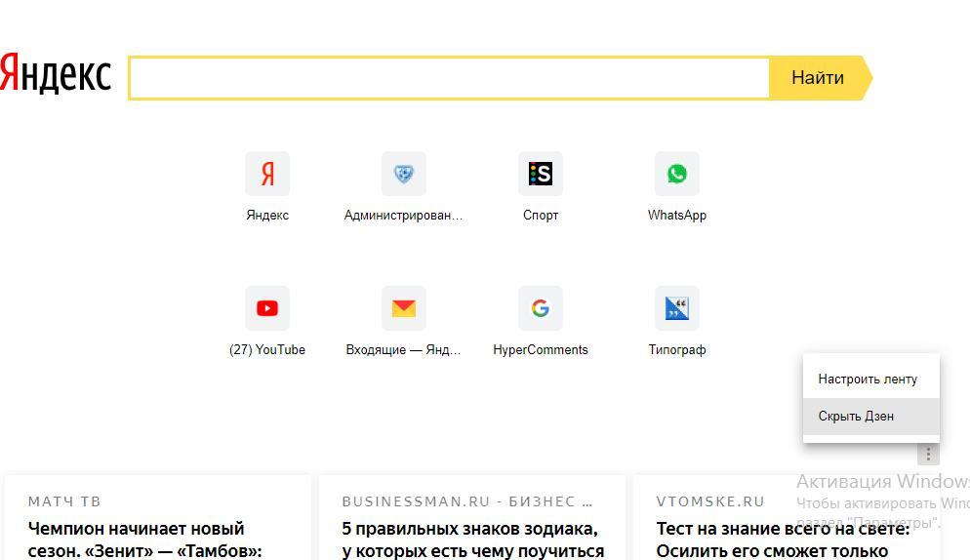The width and height of the screenshot is (970, 560).
Task: Click the Найти search button
Action: coord(819,77)
